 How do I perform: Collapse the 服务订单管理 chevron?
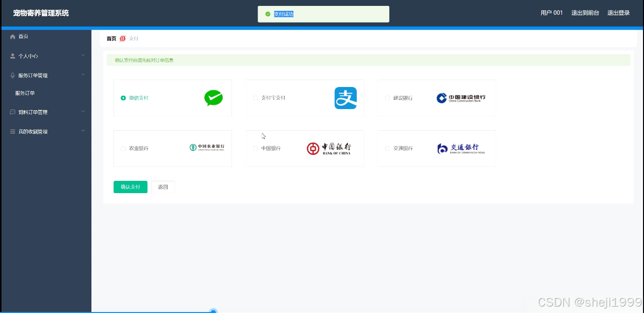point(83,75)
